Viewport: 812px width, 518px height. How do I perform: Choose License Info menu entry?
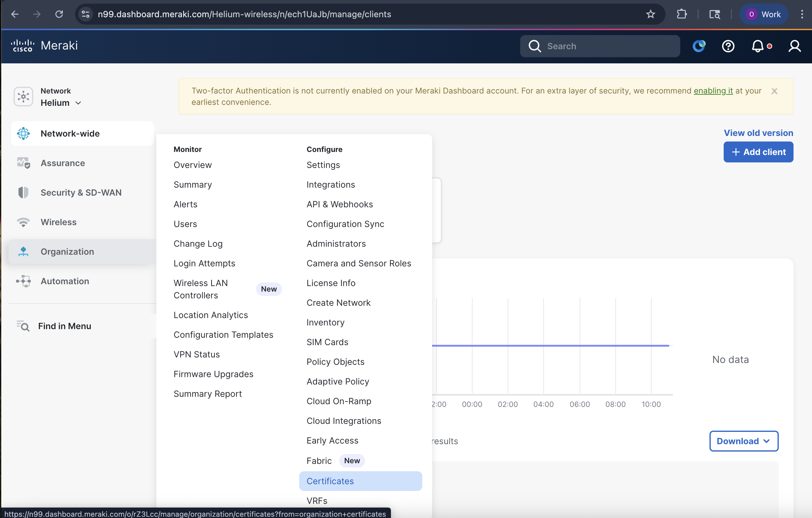coord(331,283)
